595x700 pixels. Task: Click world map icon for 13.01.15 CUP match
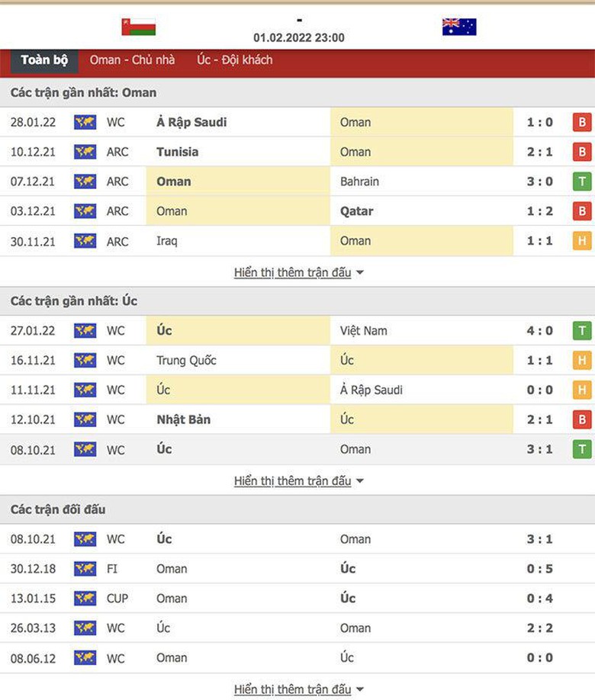(85, 599)
